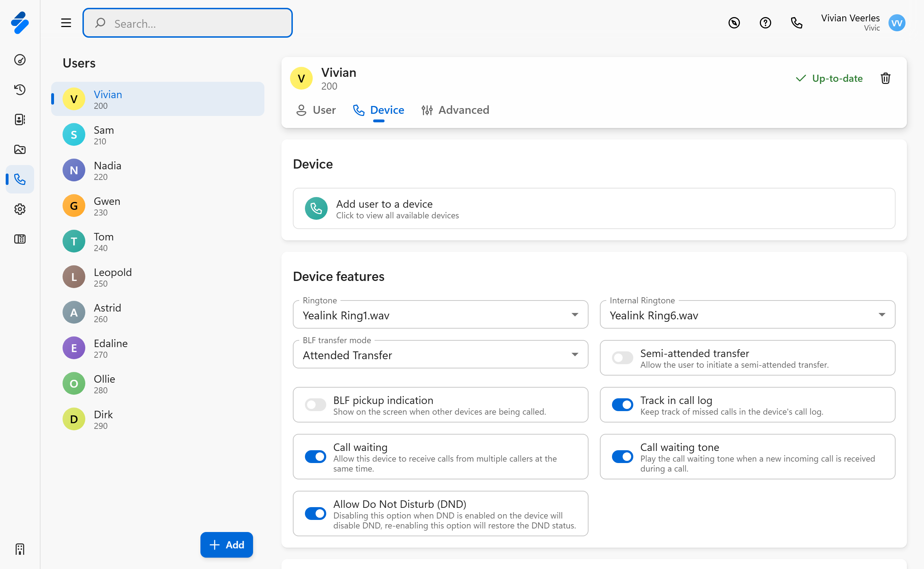This screenshot has height=569, width=924.
Task: Open the contacts book sidebar icon
Action: [x=20, y=120]
